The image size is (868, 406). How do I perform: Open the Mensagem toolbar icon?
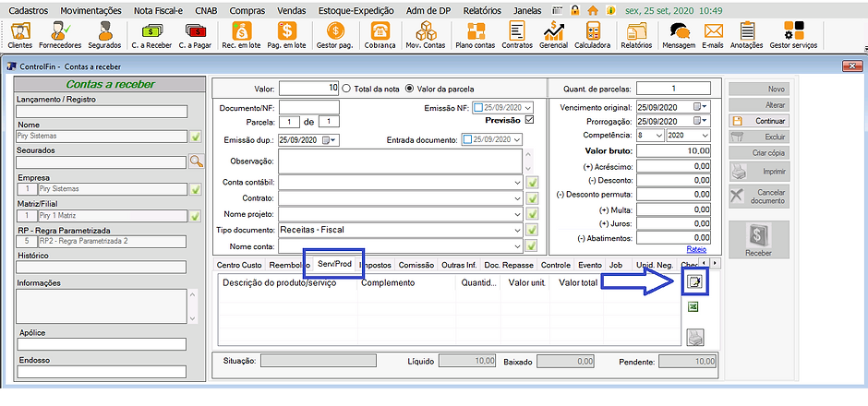[679, 35]
